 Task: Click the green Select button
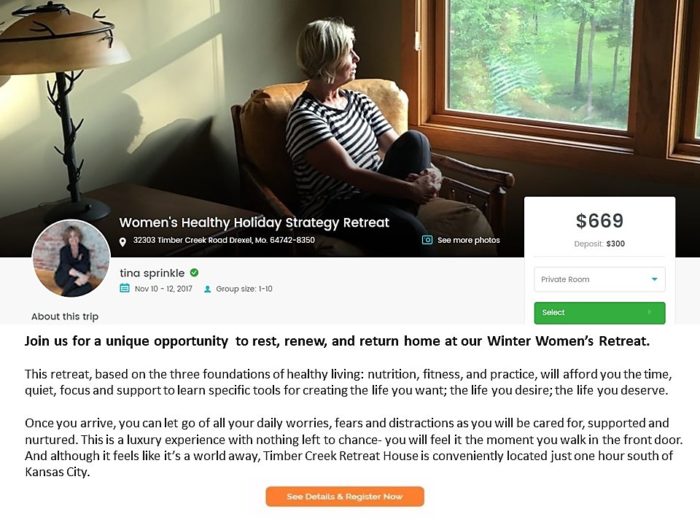point(600,313)
